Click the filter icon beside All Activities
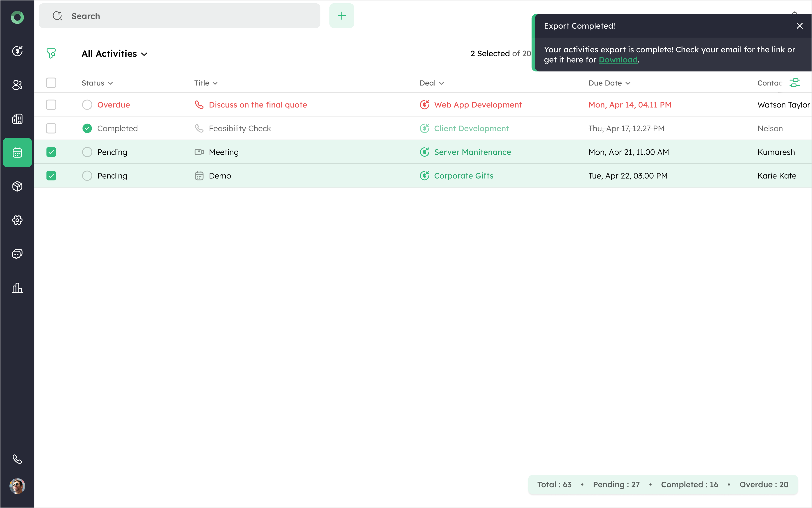812x508 pixels. pos(51,53)
